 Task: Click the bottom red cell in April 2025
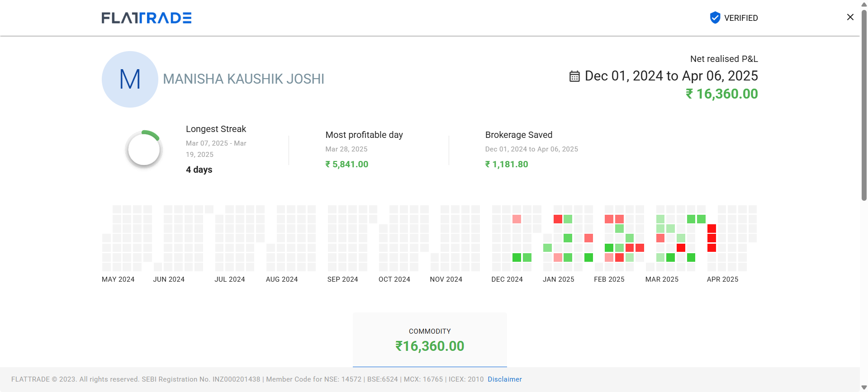coord(711,248)
